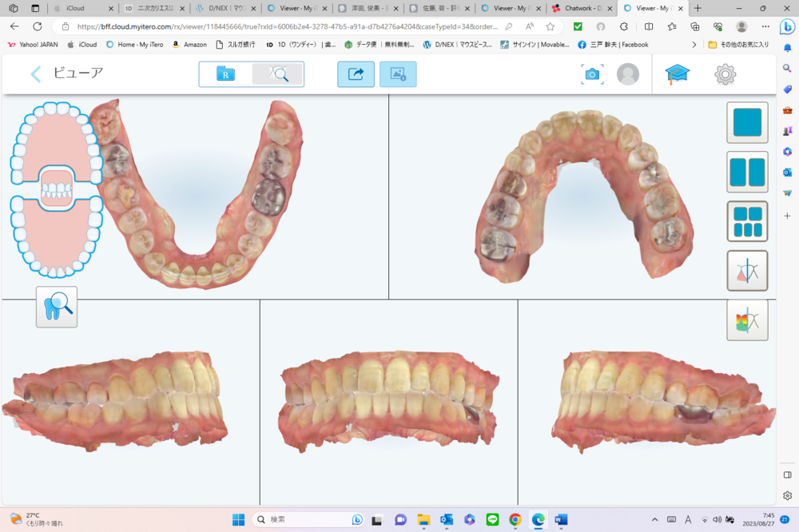Open viewer settings gear icon

tap(725, 74)
